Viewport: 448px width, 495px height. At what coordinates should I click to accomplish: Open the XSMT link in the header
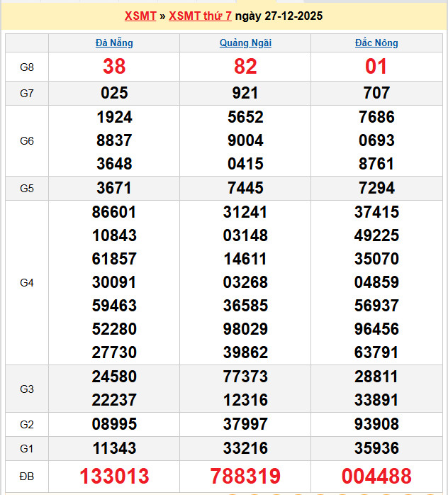click(140, 16)
